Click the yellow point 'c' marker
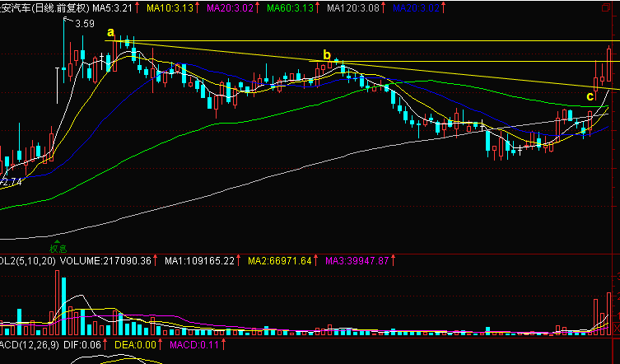620x364 pixels. [590, 96]
